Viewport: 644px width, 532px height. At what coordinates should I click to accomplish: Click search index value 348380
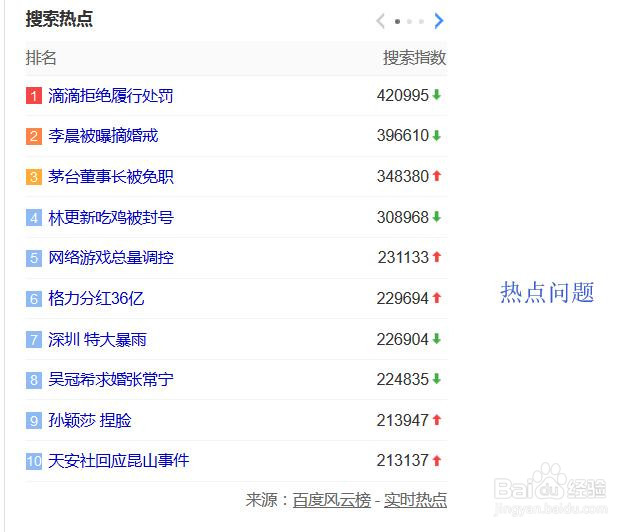pyautogui.click(x=403, y=176)
